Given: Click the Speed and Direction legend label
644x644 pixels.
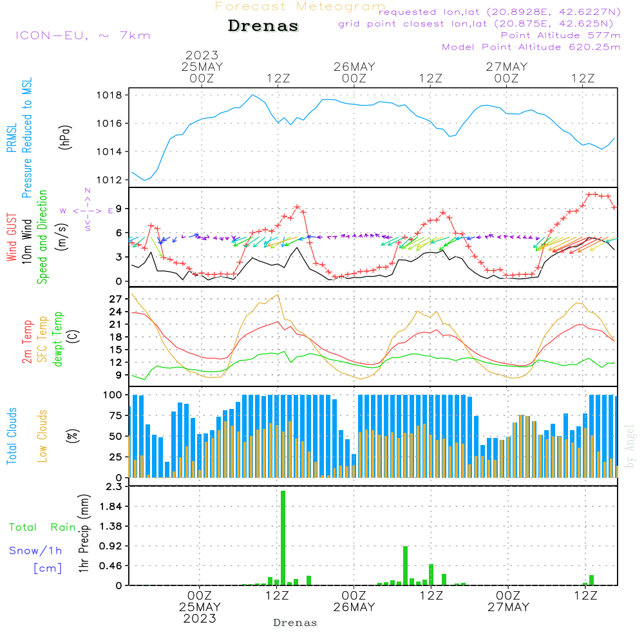Looking at the screenshot, I should pos(43,237).
